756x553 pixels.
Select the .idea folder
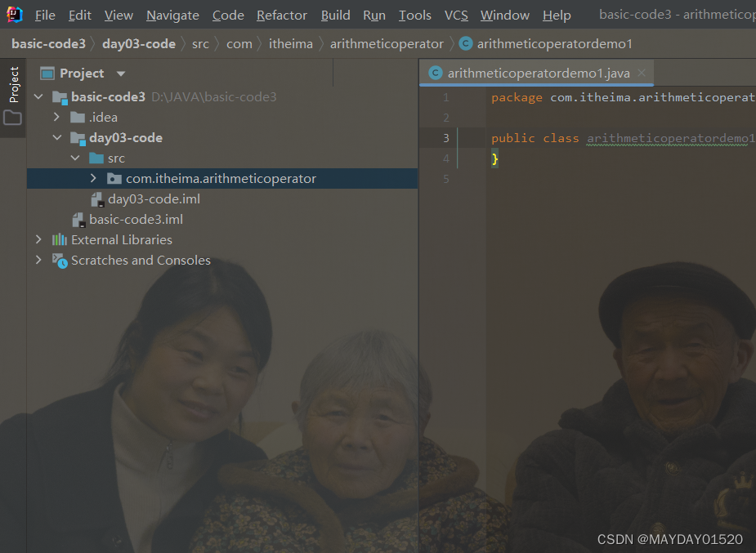click(x=103, y=117)
